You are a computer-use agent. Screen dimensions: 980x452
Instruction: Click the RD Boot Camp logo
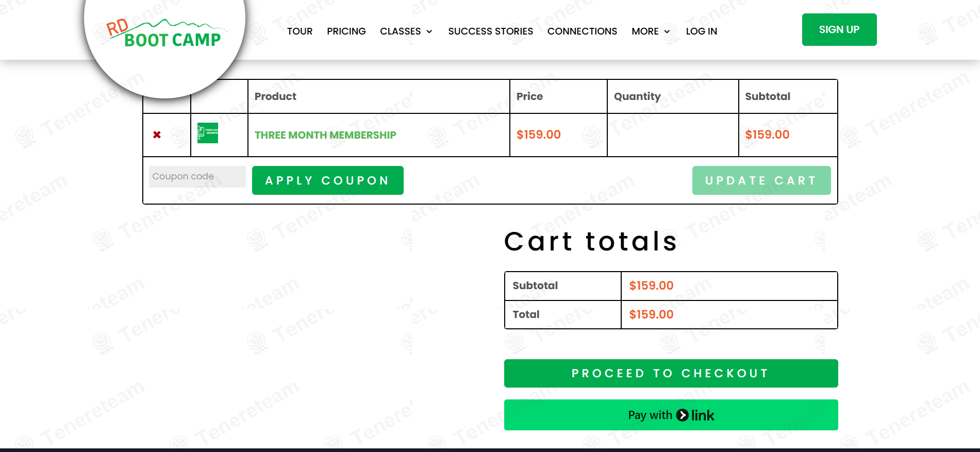164,34
